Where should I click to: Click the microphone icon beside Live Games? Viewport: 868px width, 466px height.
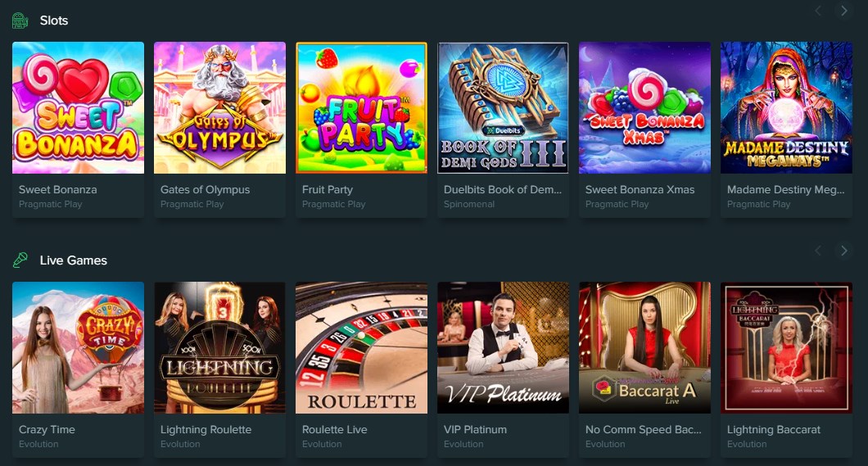tap(20, 260)
